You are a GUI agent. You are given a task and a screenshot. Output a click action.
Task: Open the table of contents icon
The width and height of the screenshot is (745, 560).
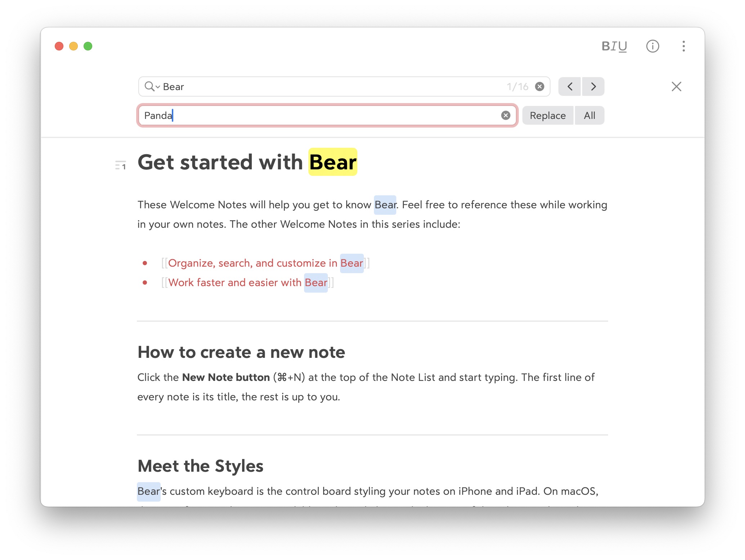coord(120,165)
